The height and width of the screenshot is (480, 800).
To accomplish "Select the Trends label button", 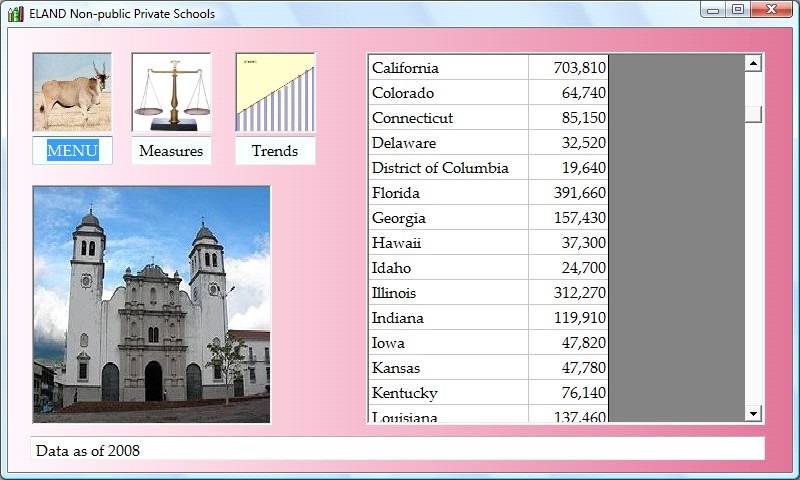I will [x=275, y=151].
